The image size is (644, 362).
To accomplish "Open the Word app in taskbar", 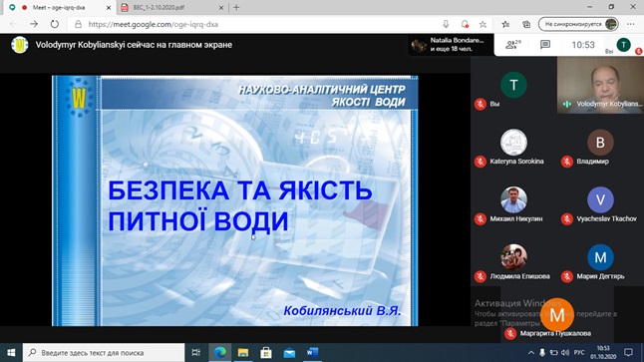I will (312, 353).
